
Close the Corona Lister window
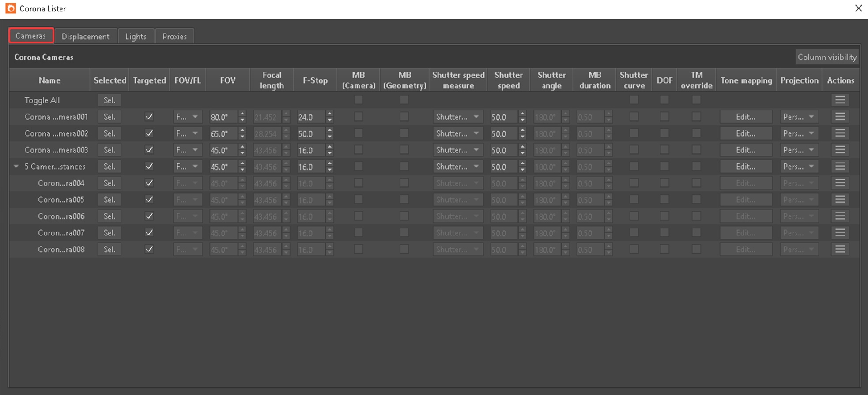click(858, 8)
